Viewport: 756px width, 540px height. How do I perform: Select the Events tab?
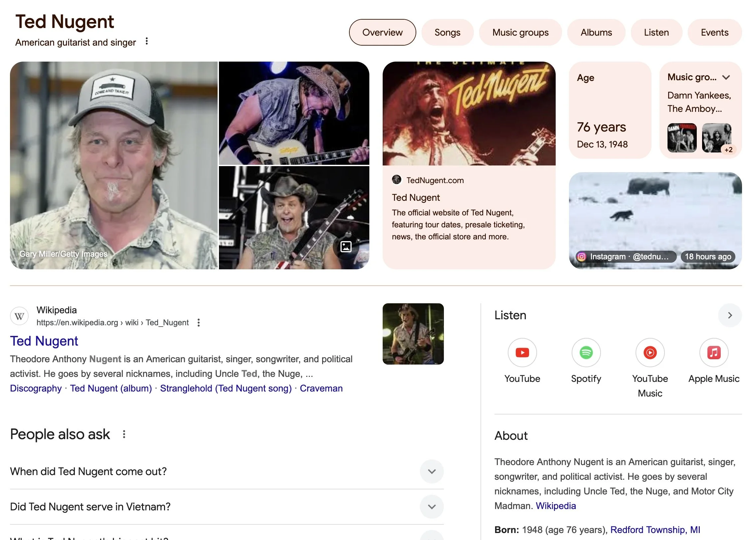tap(714, 32)
